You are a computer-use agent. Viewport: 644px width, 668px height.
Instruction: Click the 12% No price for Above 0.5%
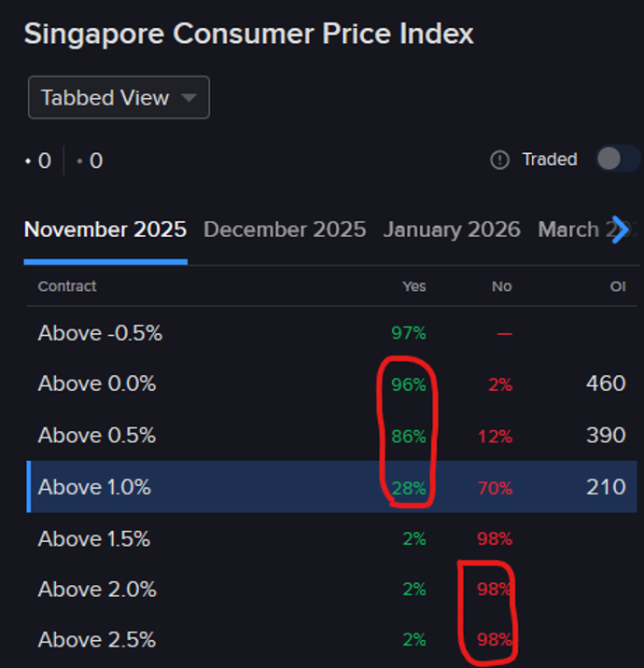coord(495,436)
